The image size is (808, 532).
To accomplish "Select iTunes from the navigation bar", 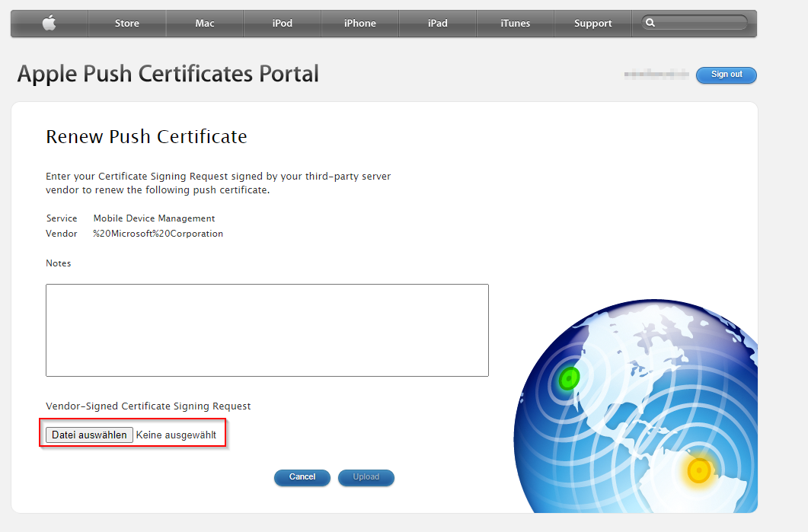I will (515, 23).
